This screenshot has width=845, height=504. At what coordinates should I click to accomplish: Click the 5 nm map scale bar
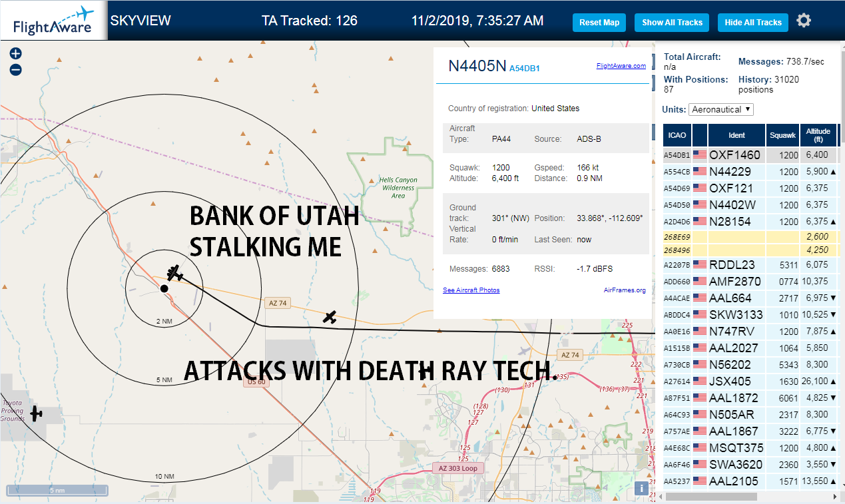tap(57, 491)
